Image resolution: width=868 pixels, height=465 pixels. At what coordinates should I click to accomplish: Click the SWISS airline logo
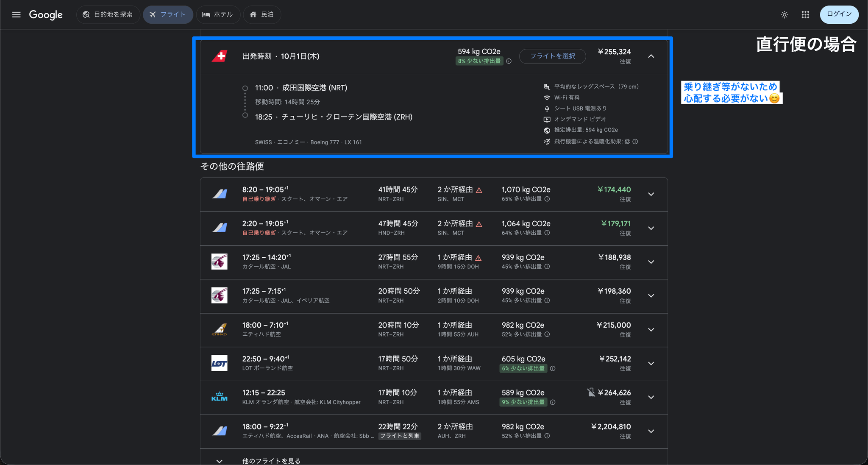(x=220, y=56)
